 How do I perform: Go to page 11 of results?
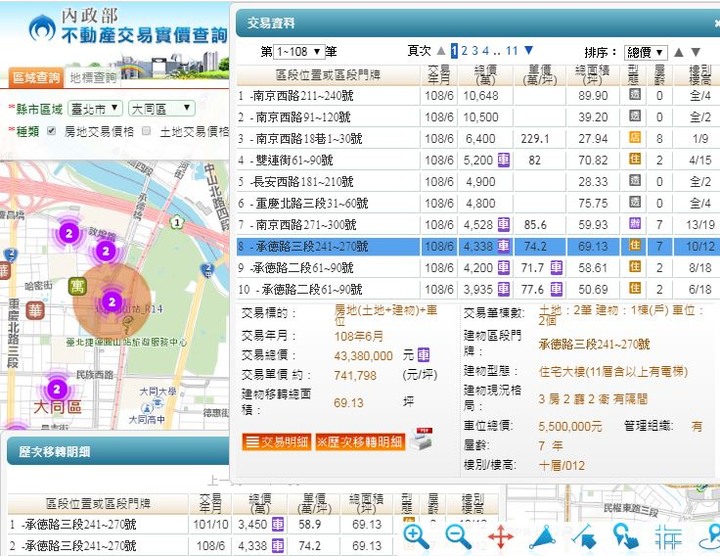[x=512, y=51]
